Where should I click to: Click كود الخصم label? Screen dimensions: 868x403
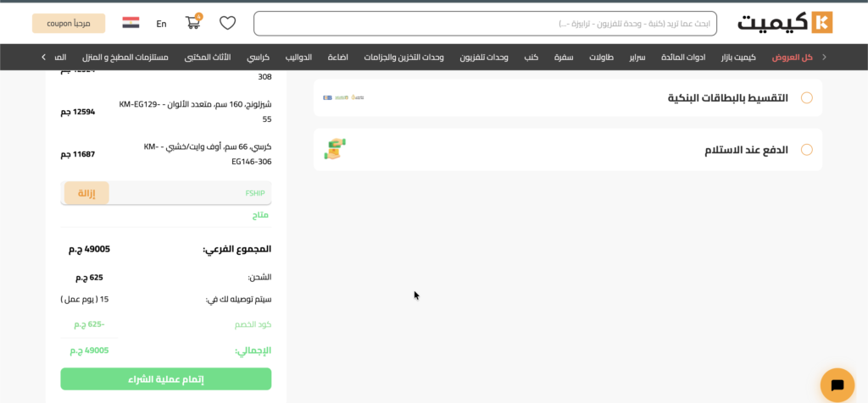click(x=253, y=324)
